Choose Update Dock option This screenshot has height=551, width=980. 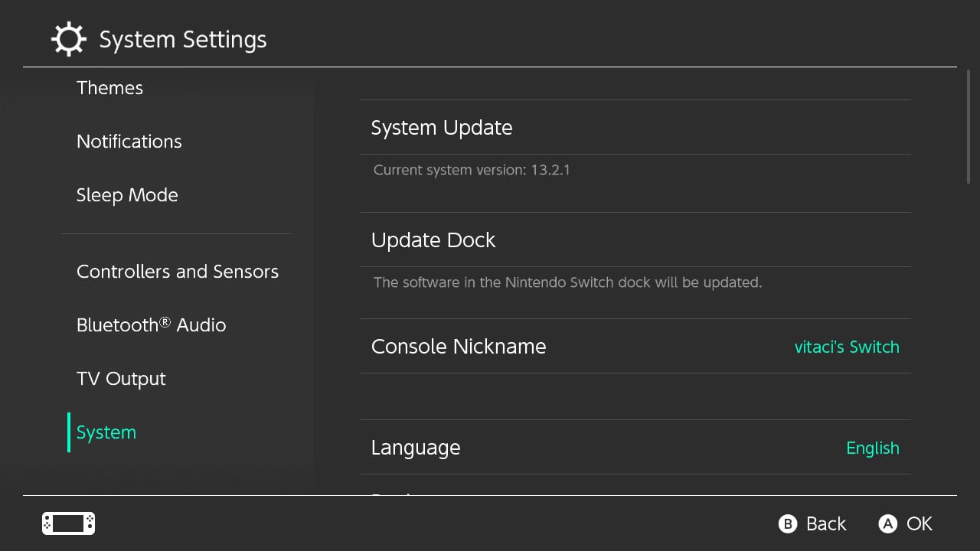click(x=433, y=240)
